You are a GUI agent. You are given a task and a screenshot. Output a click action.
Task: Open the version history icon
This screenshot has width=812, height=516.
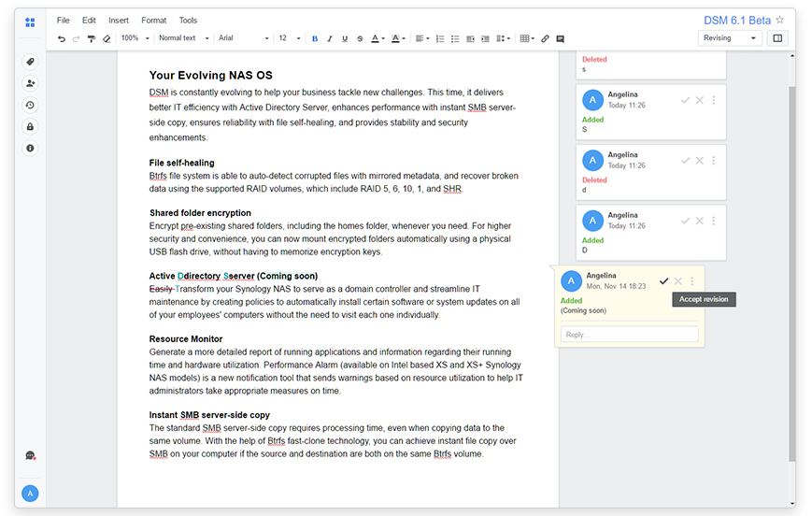coord(30,106)
